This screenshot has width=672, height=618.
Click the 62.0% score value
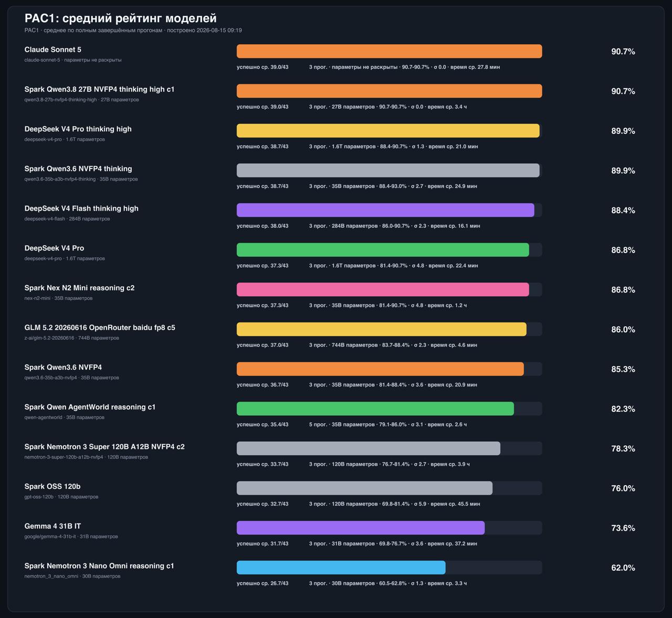tap(623, 568)
